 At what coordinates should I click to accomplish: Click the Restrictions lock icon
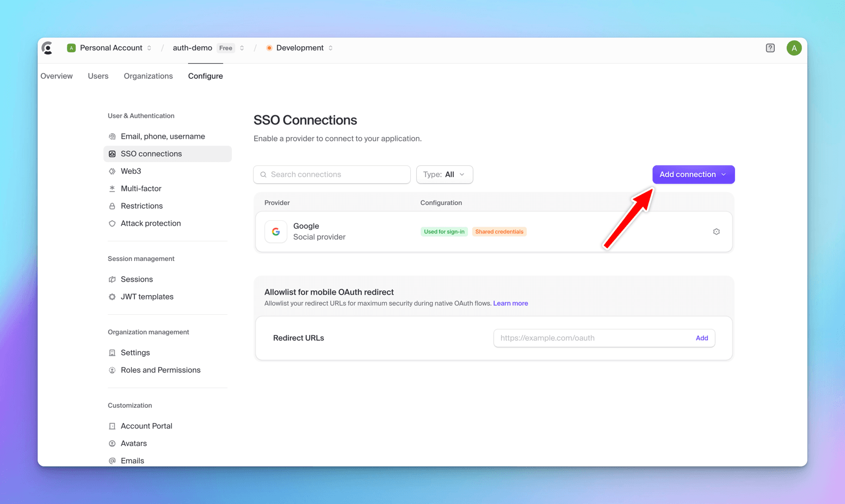tap(112, 206)
